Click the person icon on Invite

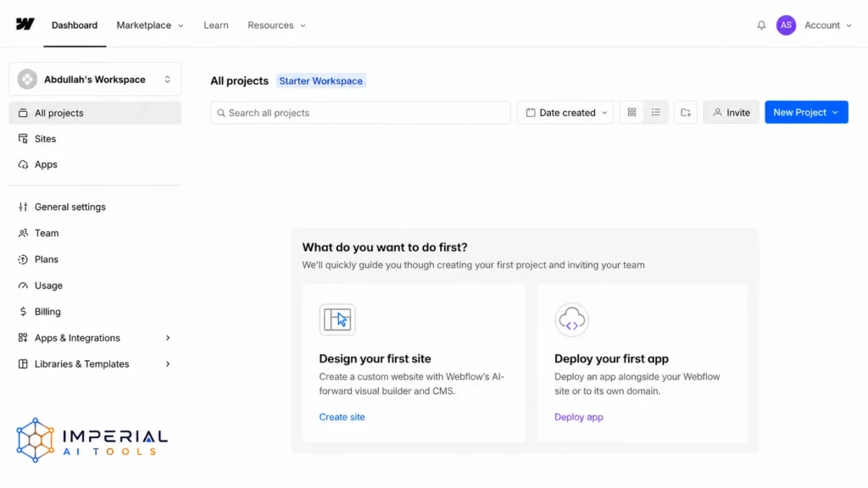click(x=717, y=113)
